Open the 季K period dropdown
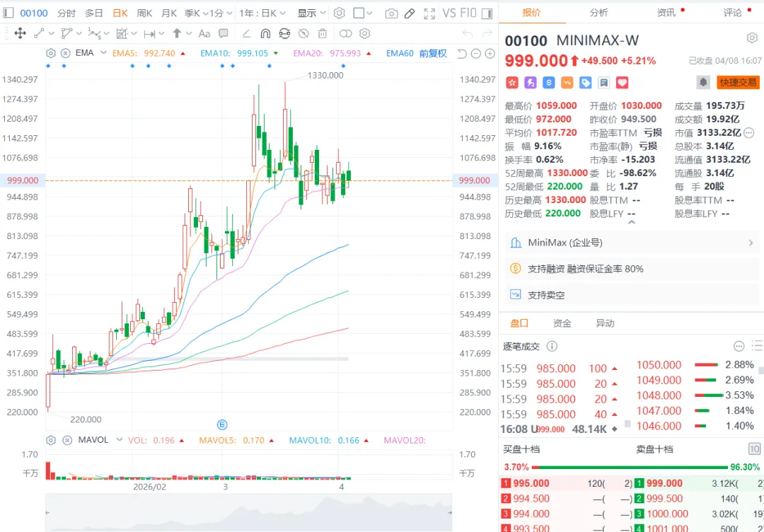The width and height of the screenshot is (764, 532). pyautogui.click(x=196, y=13)
